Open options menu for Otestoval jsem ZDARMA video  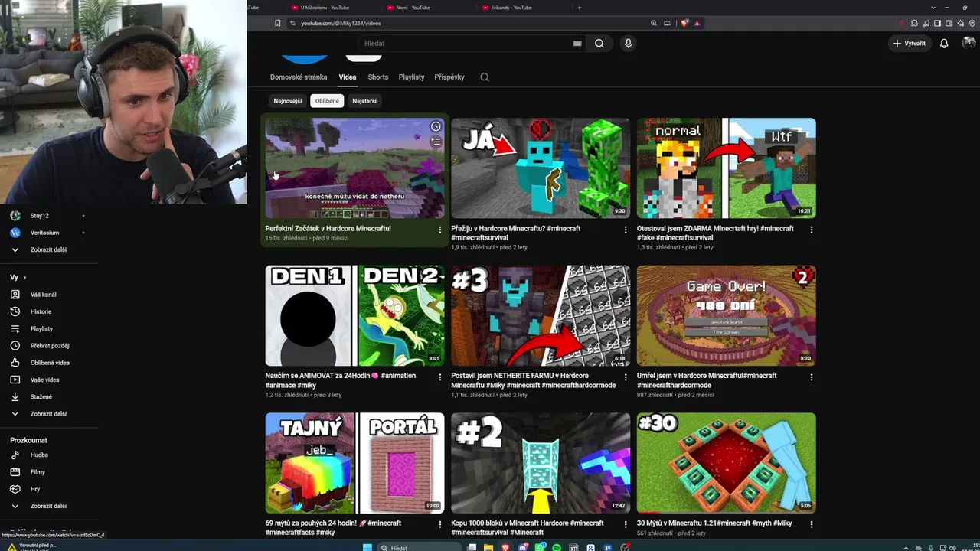point(812,230)
